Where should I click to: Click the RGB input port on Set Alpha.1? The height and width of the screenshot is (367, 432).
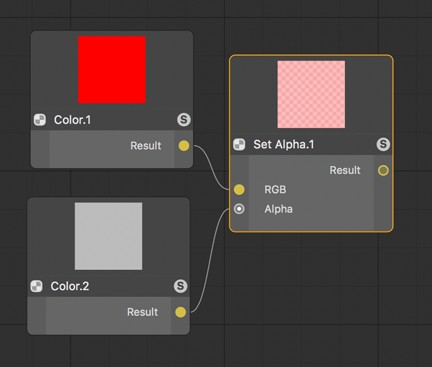coord(239,190)
